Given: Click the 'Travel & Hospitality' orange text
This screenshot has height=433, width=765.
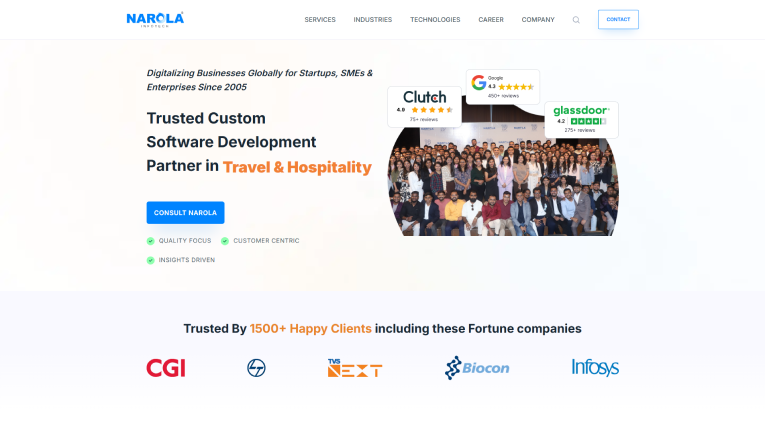Looking at the screenshot, I should [297, 167].
